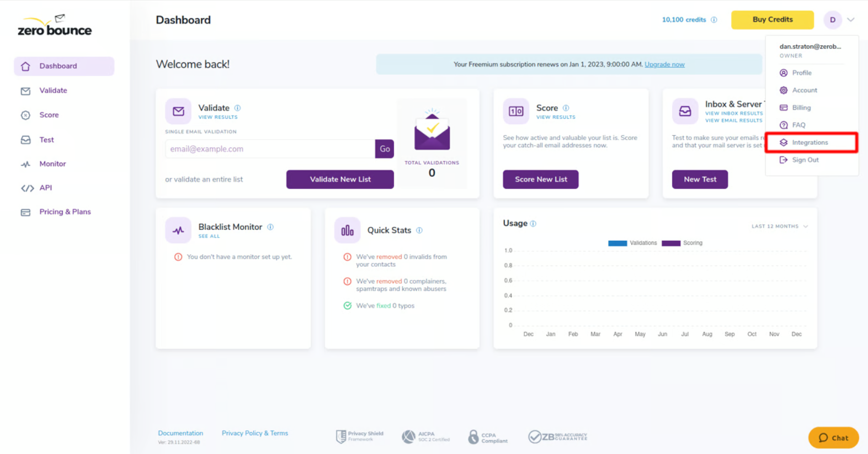Click the Profile icon in user menu

pos(784,73)
